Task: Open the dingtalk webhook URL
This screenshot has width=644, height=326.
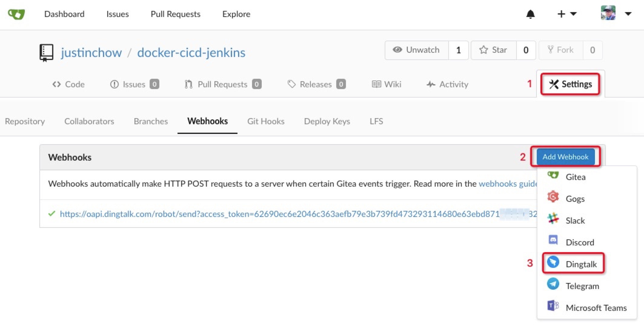Action: (x=273, y=214)
